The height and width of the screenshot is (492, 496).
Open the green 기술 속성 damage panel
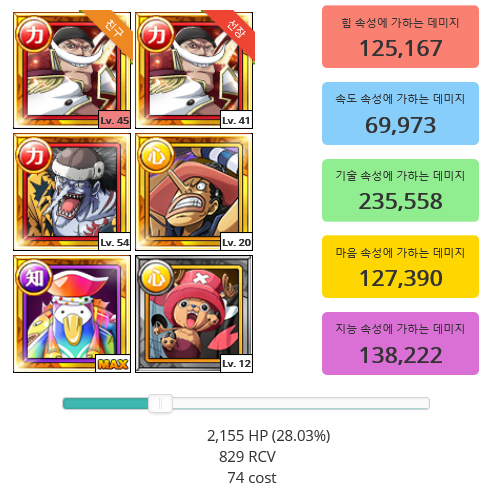click(x=400, y=190)
